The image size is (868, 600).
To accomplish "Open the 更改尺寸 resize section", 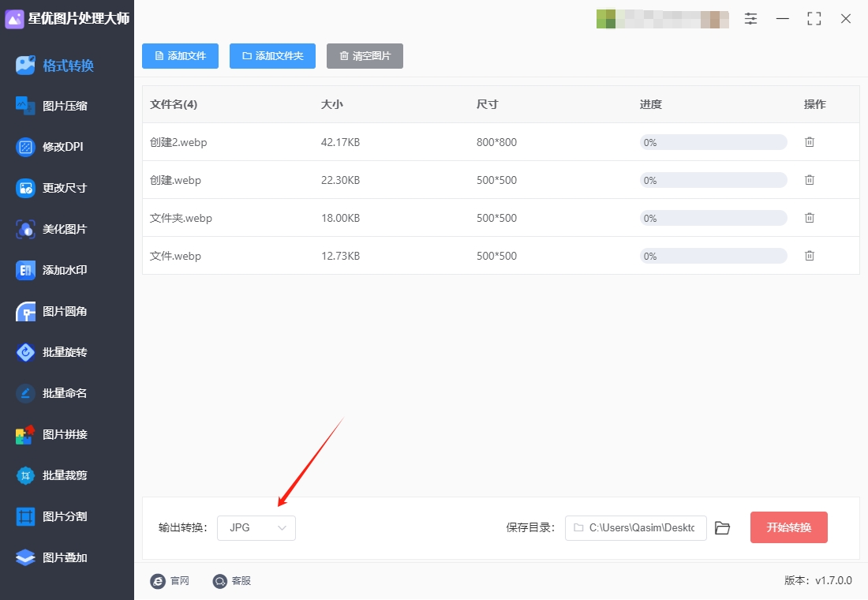I will pyautogui.click(x=51, y=188).
